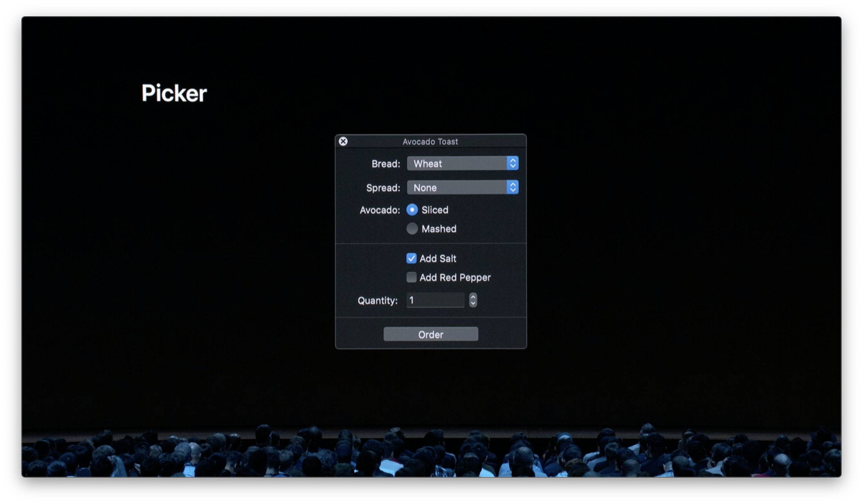Screen dimensions: 863x504
Task: Place the avocado toast Order
Action: [x=431, y=334]
